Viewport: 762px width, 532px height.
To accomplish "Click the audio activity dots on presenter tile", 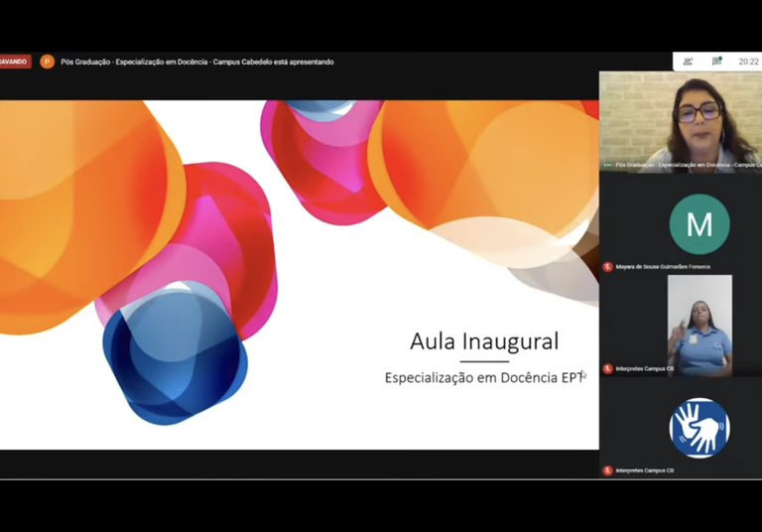I will [607, 165].
